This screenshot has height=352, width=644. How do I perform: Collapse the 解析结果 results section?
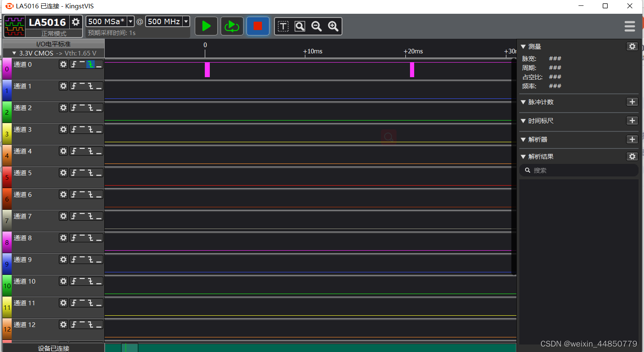(x=523, y=156)
